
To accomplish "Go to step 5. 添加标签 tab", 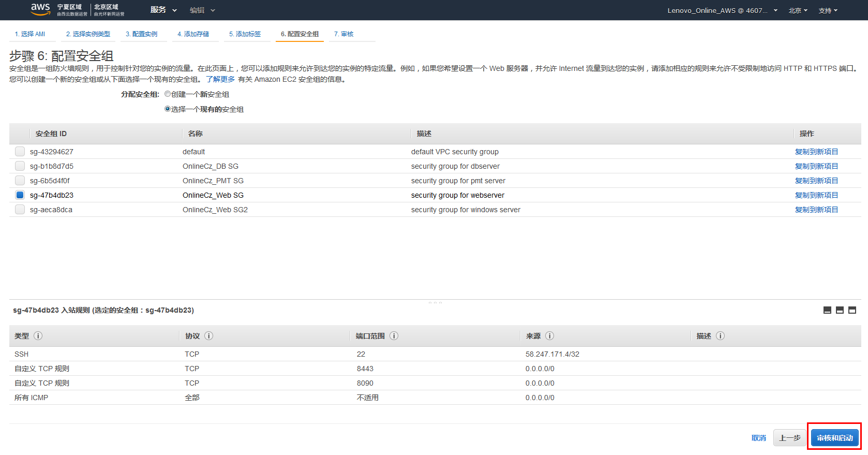I will pos(245,34).
